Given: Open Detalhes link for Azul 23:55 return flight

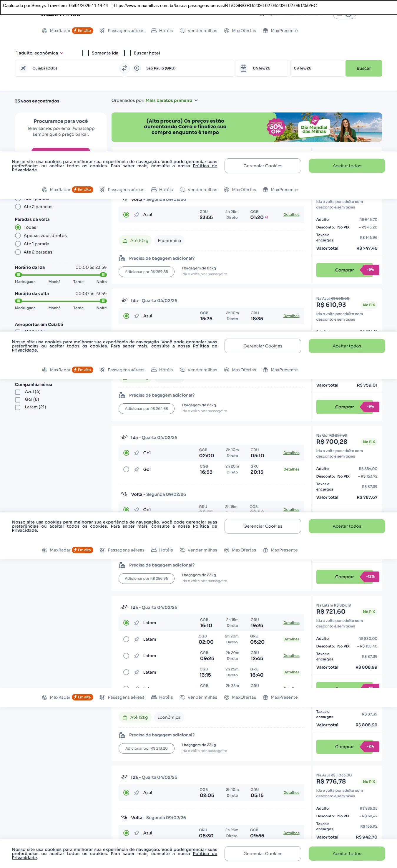Looking at the screenshot, I should point(291,215).
